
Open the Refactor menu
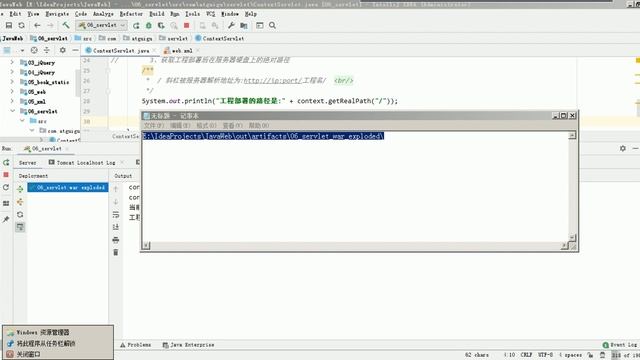click(131, 13)
